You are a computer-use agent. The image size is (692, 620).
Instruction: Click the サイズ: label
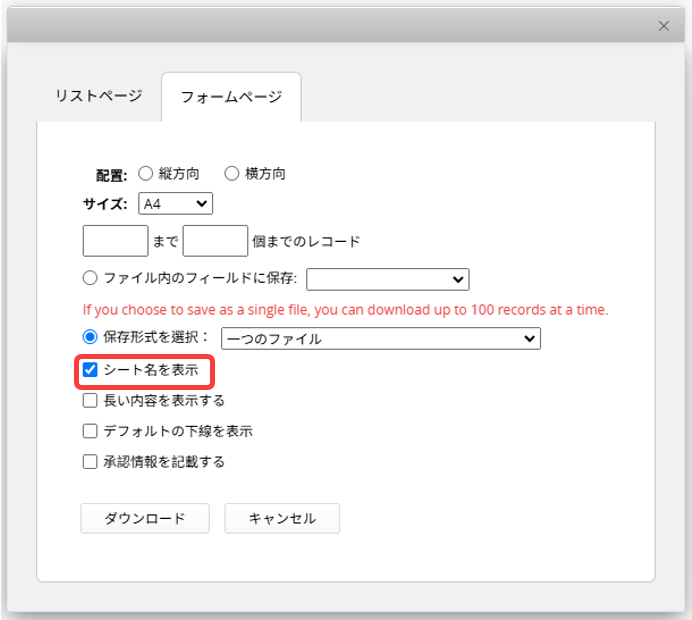point(105,204)
